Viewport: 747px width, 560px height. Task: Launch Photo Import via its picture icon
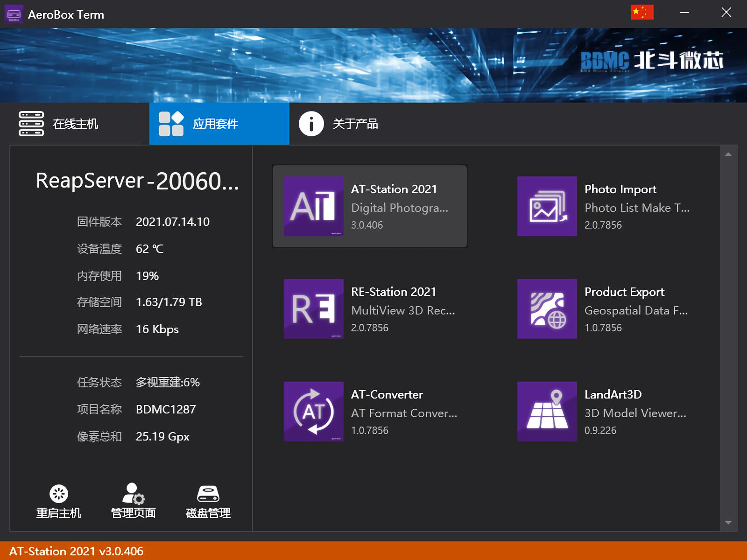pos(547,206)
